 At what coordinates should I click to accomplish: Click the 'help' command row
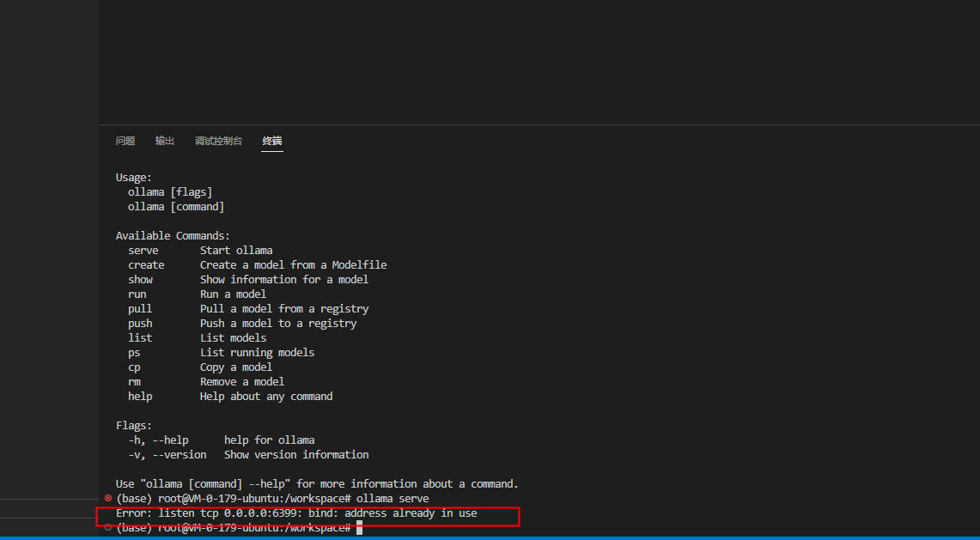pos(230,397)
